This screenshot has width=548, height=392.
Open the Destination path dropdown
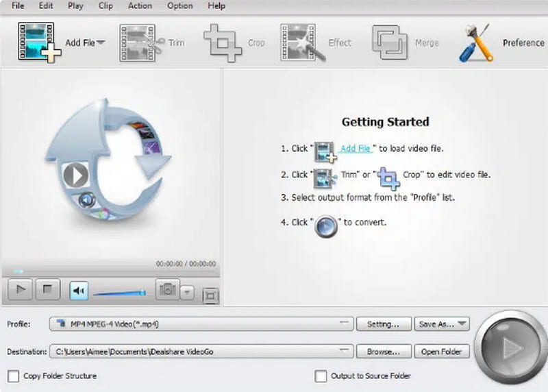(x=345, y=352)
